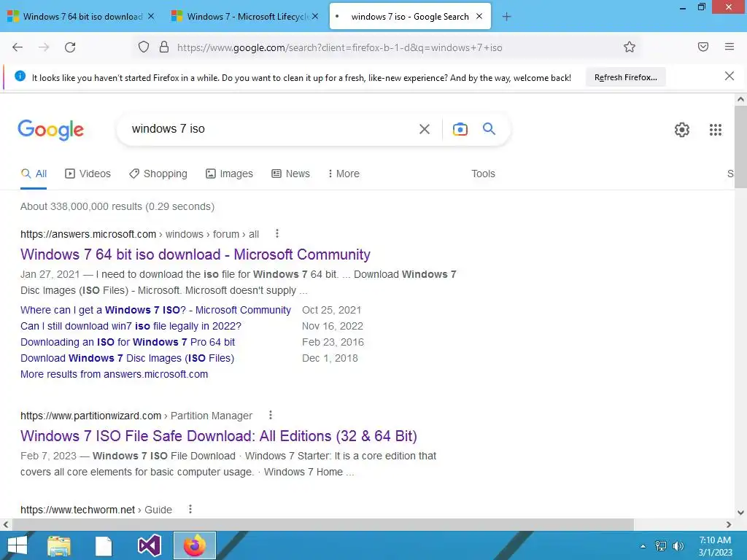Switch to Videos results

tap(88, 174)
